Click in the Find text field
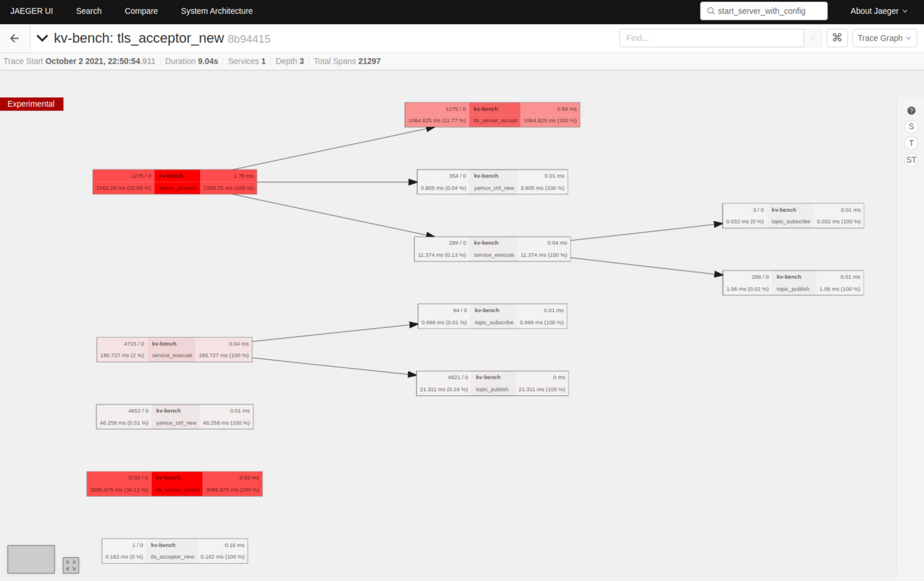The image size is (924, 581). pyautogui.click(x=711, y=38)
